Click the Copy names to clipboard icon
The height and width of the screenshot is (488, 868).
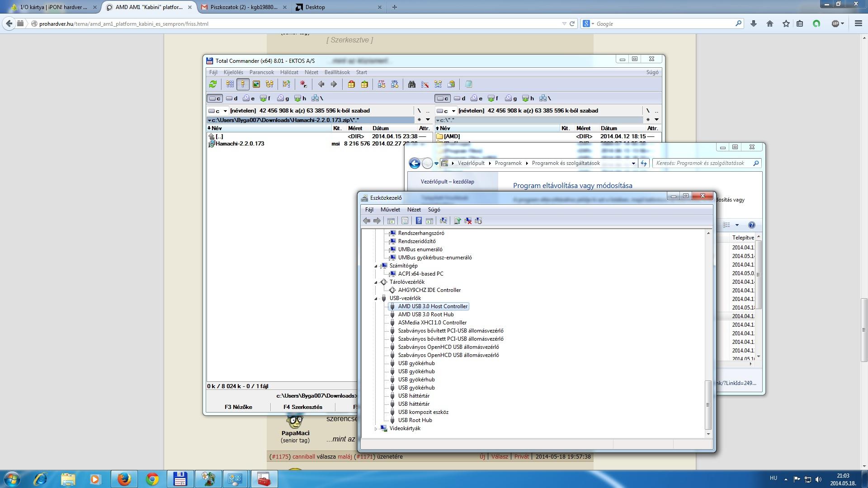[x=451, y=84]
